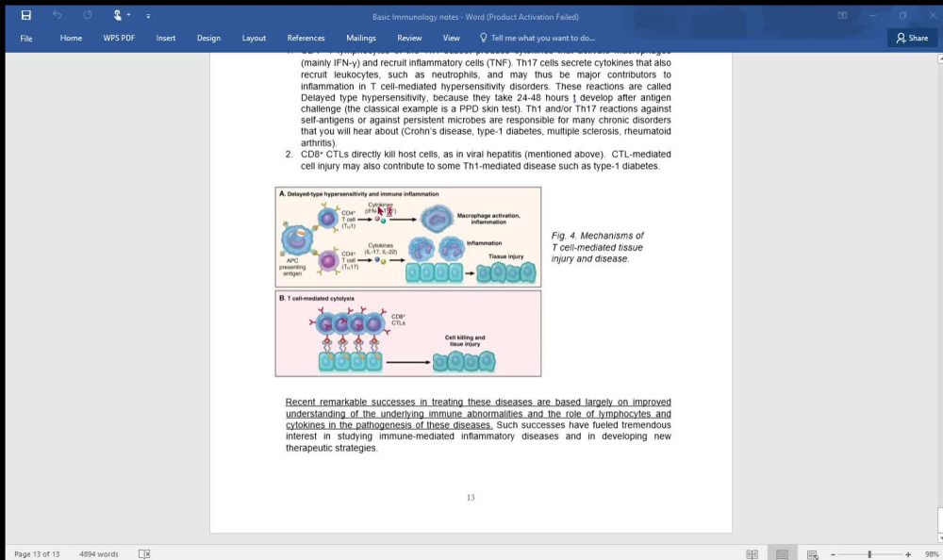
Task: Click vertical scrollbar down arrow
Action: [940, 538]
